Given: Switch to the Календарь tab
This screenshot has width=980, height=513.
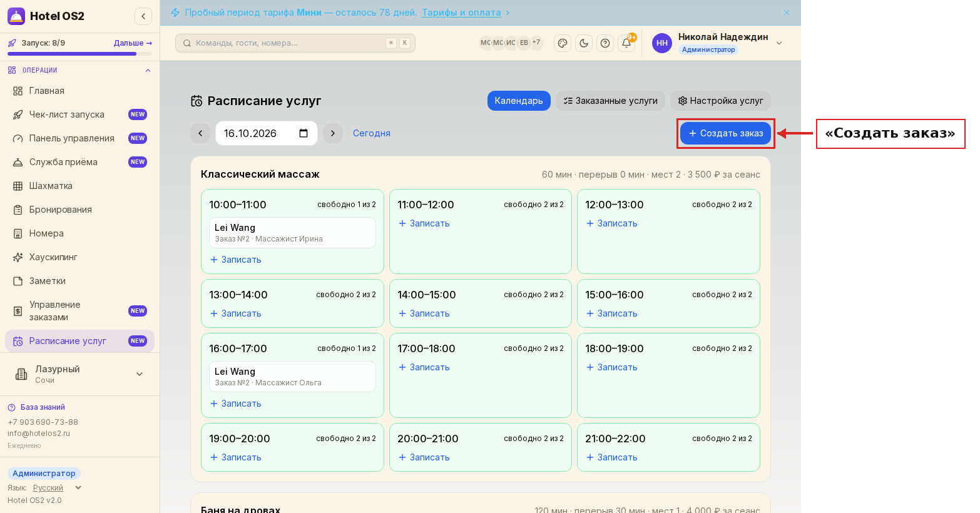Looking at the screenshot, I should point(519,101).
